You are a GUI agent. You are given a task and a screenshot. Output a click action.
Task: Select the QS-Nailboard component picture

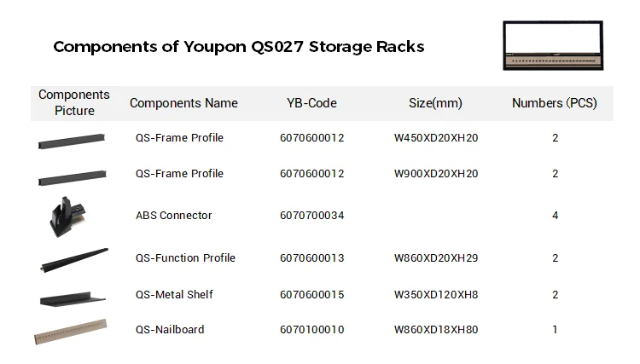pyautogui.click(x=71, y=332)
